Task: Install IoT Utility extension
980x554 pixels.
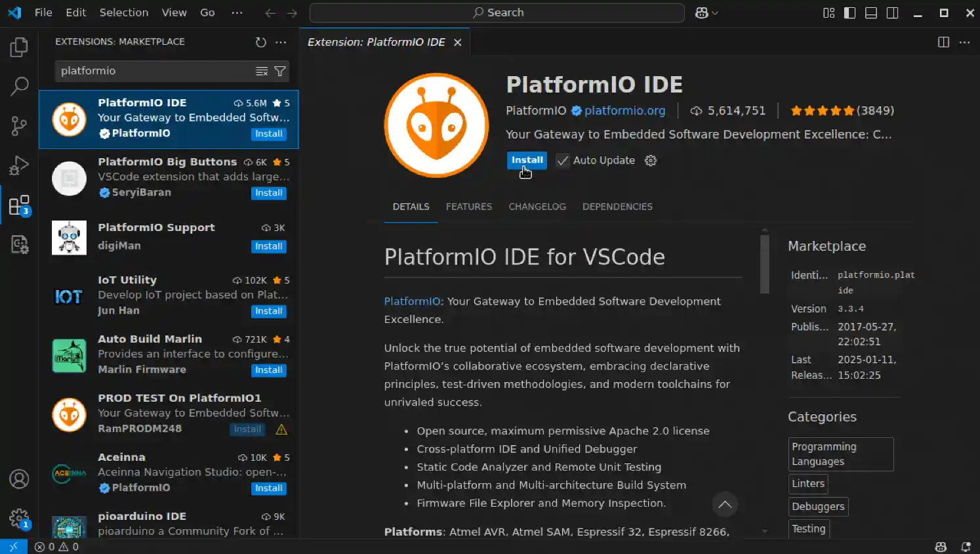Action: pos(269,311)
